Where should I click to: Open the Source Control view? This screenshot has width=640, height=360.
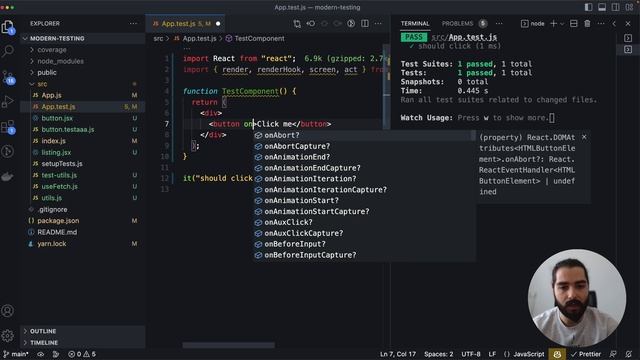point(8,77)
